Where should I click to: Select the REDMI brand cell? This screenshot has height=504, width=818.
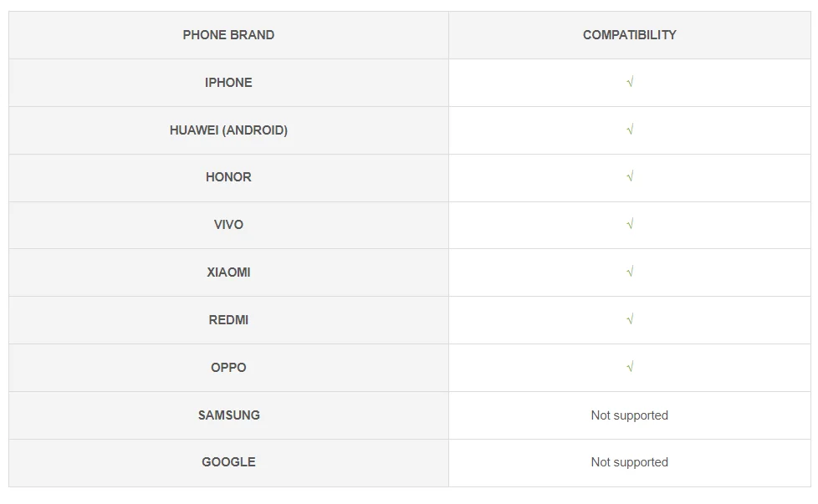[228, 320]
